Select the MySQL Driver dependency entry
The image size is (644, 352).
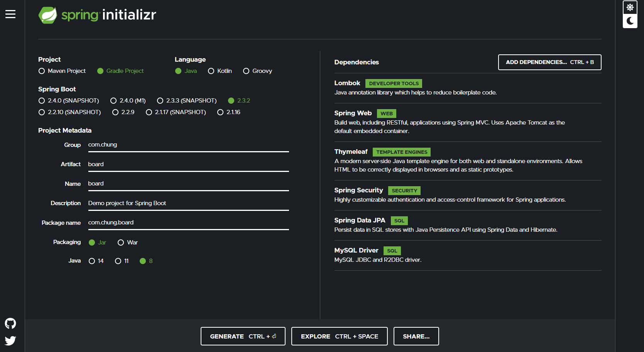click(x=468, y=255)
